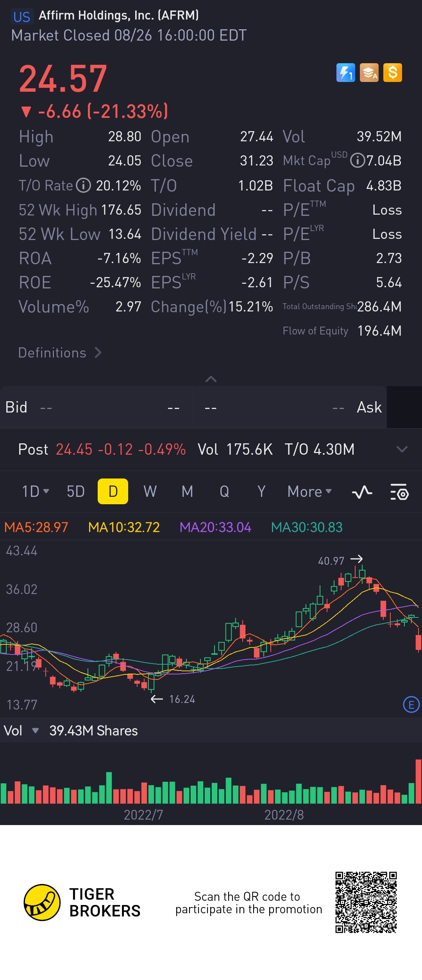
Task: Open the More timeframes dropdown
Action: 309,491
